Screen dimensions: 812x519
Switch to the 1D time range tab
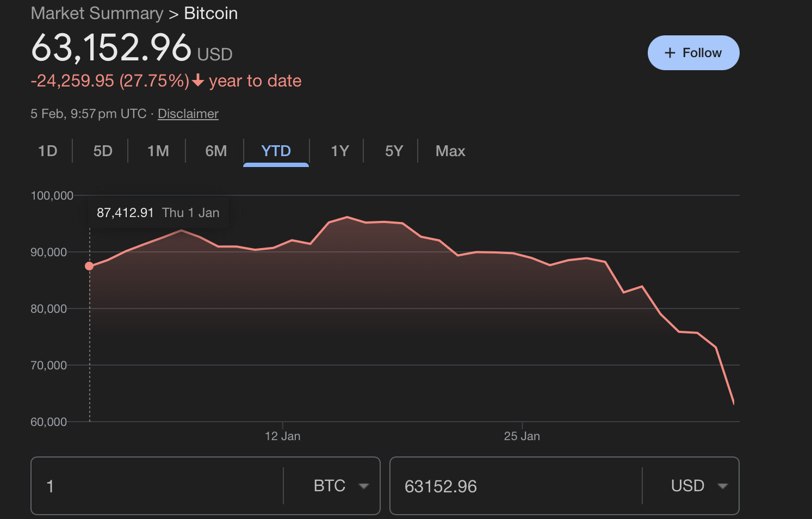pos(48,151)
